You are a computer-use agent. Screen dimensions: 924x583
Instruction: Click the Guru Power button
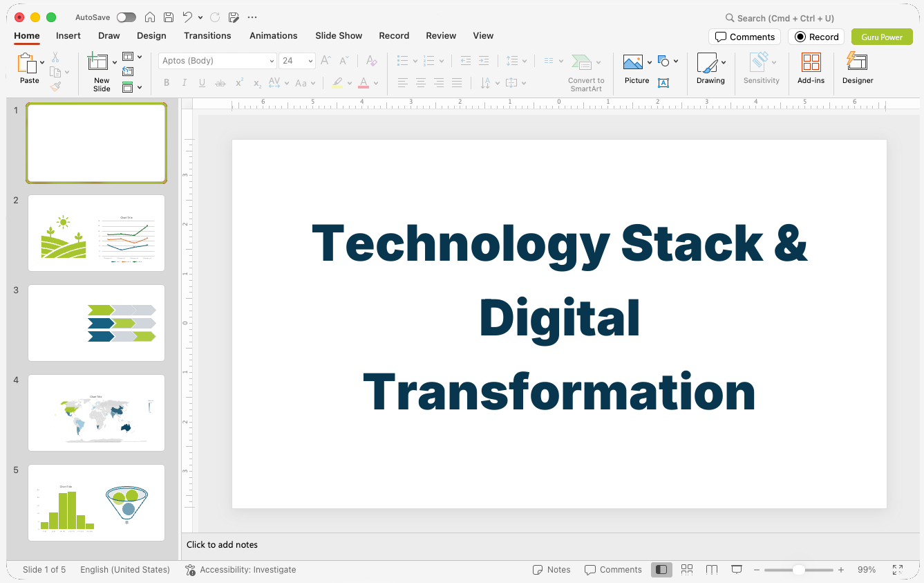click(882, 37)
